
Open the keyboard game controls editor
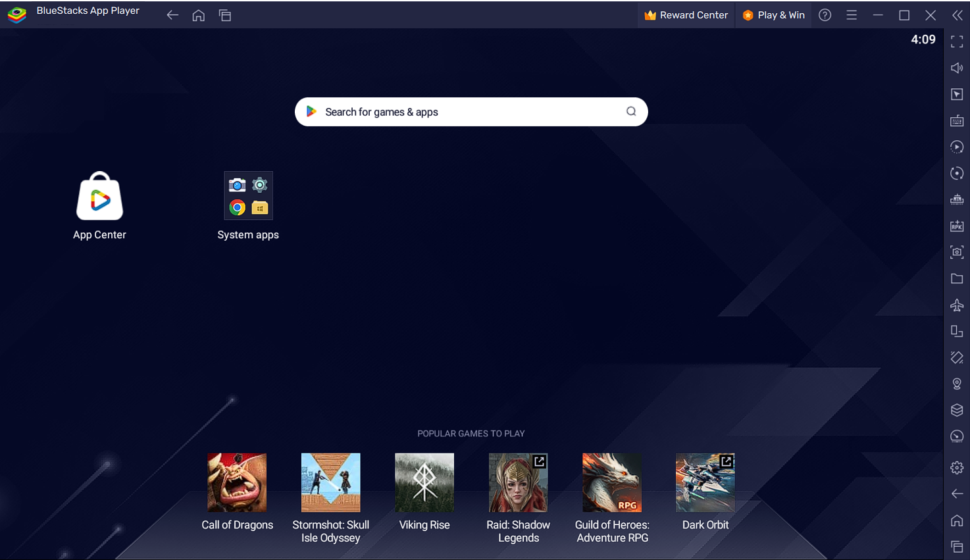[957, 120]
